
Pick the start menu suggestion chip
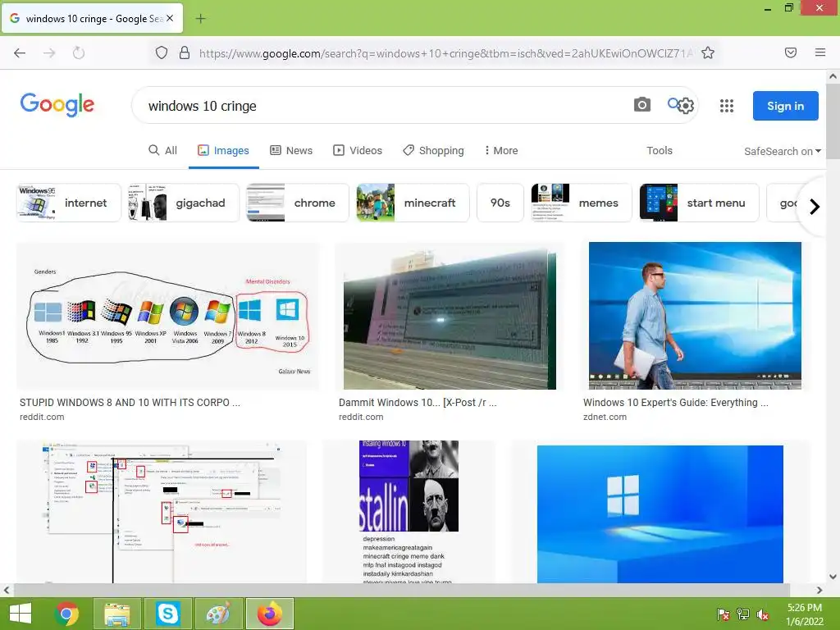(x=699, y=203)
